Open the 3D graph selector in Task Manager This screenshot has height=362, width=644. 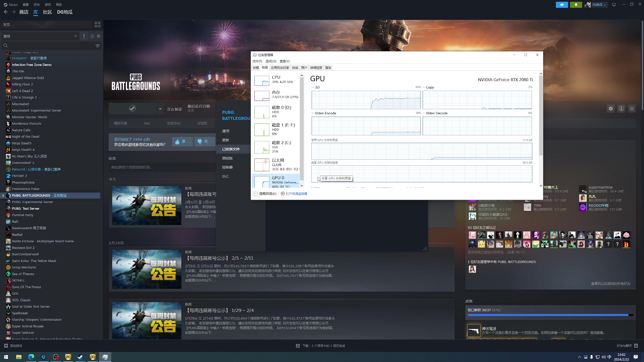[316, 87]
